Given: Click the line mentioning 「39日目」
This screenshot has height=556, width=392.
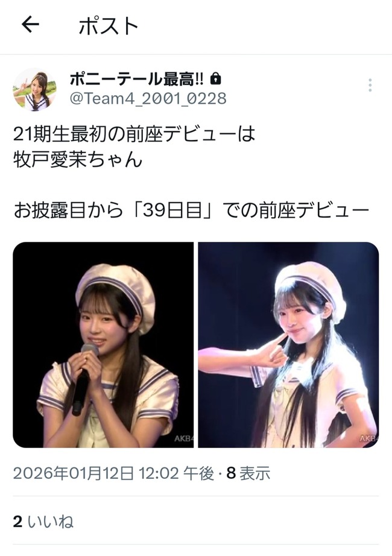Looking at the screenshot, I should [192, 210].
